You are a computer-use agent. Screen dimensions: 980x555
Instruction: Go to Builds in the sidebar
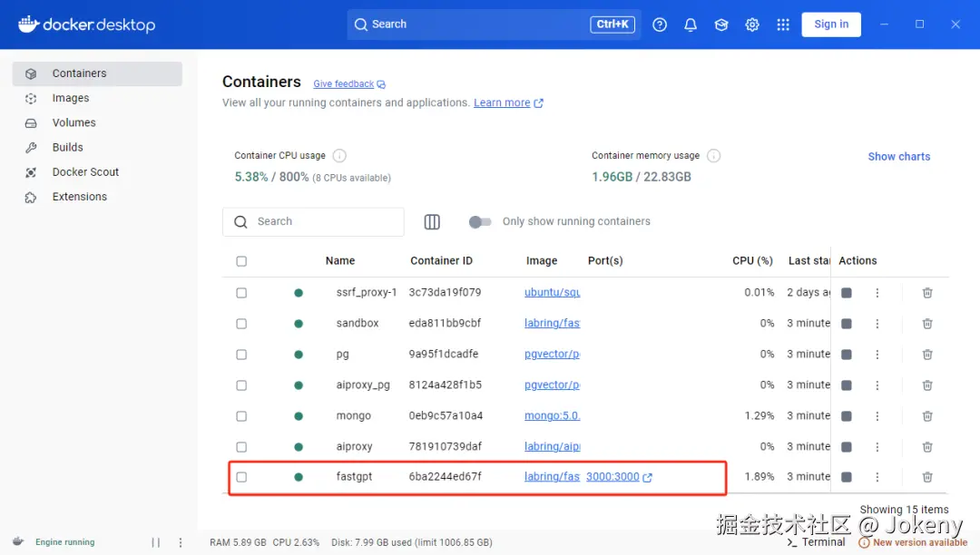coord(97,147)
